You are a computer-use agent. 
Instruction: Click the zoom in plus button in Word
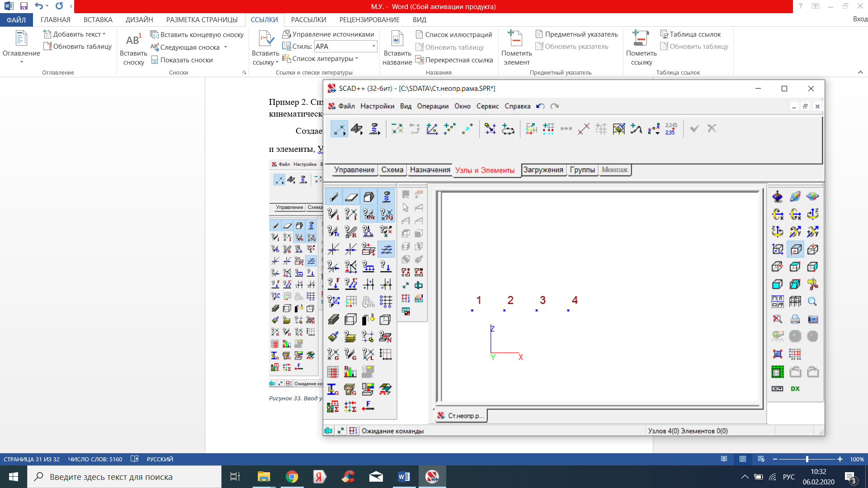[840, 459]
